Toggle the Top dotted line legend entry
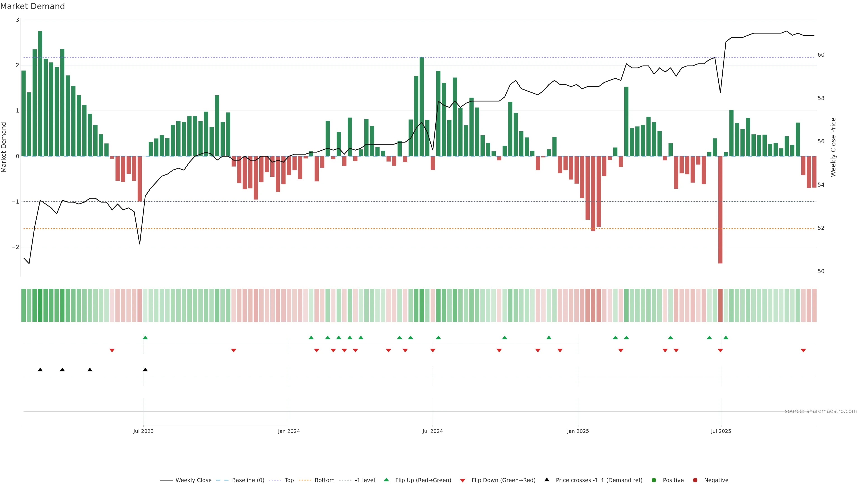Viewport: 868px width, 488px height. click(x=289, y=480)
